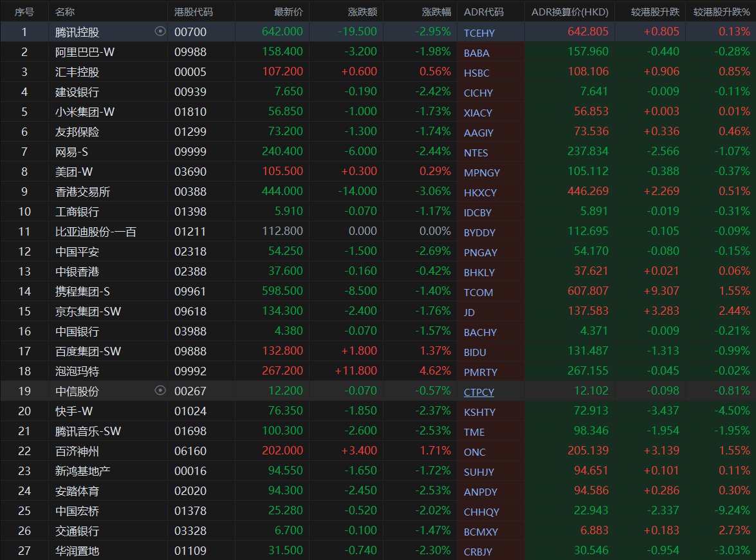Select the 小米集团-W stock name
The height and width of the screenshot is (560, 756).
(85, 112)
